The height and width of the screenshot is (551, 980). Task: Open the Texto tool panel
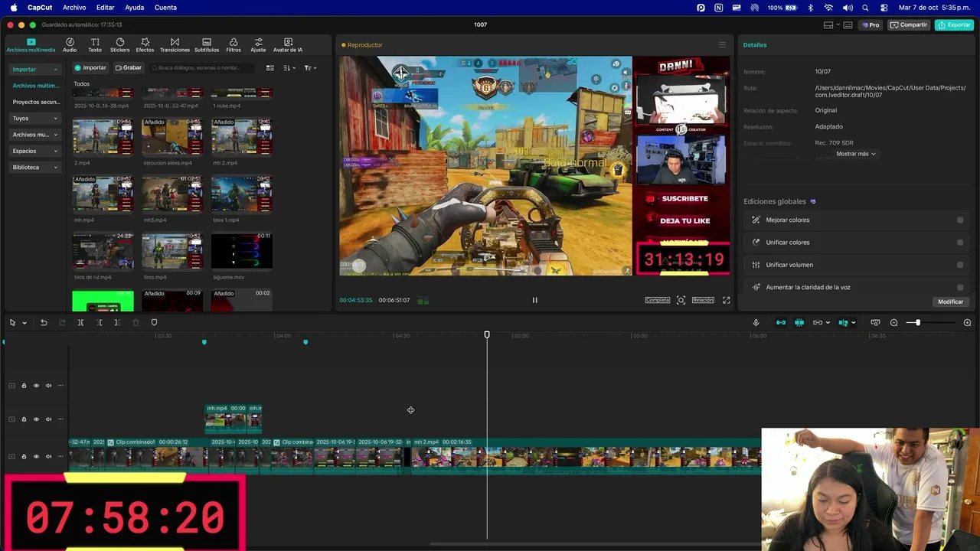tap(95, 45)
